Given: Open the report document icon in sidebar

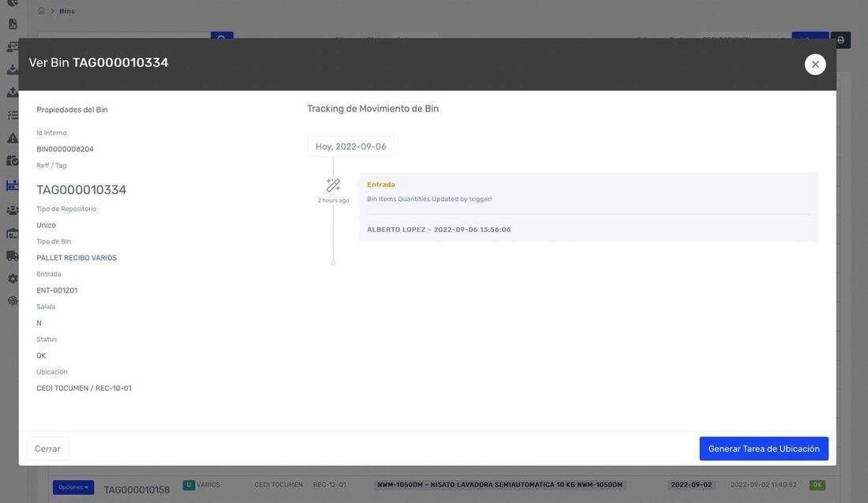Looking at the screenshot, I should click(x=12, y=24).
